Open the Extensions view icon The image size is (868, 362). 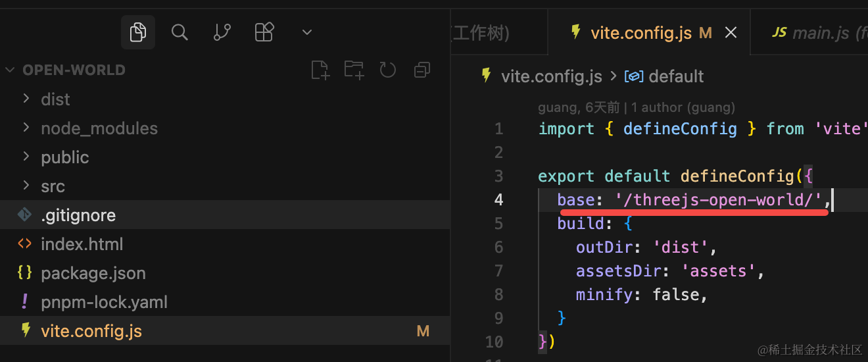[264, 32]
